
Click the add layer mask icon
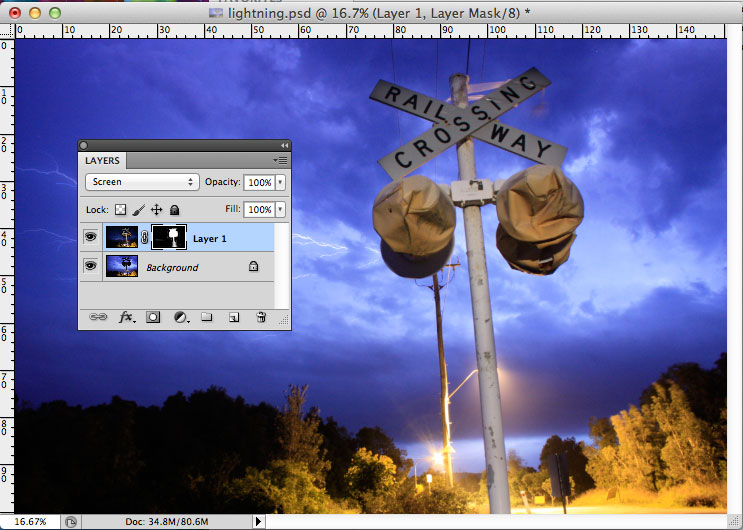(154, 317)
